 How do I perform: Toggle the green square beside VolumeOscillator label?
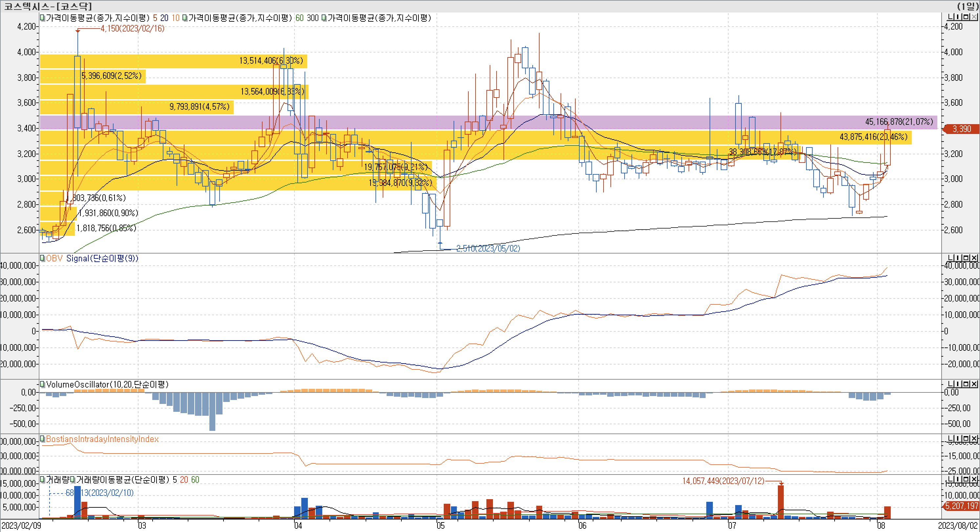tap(43, 384)
